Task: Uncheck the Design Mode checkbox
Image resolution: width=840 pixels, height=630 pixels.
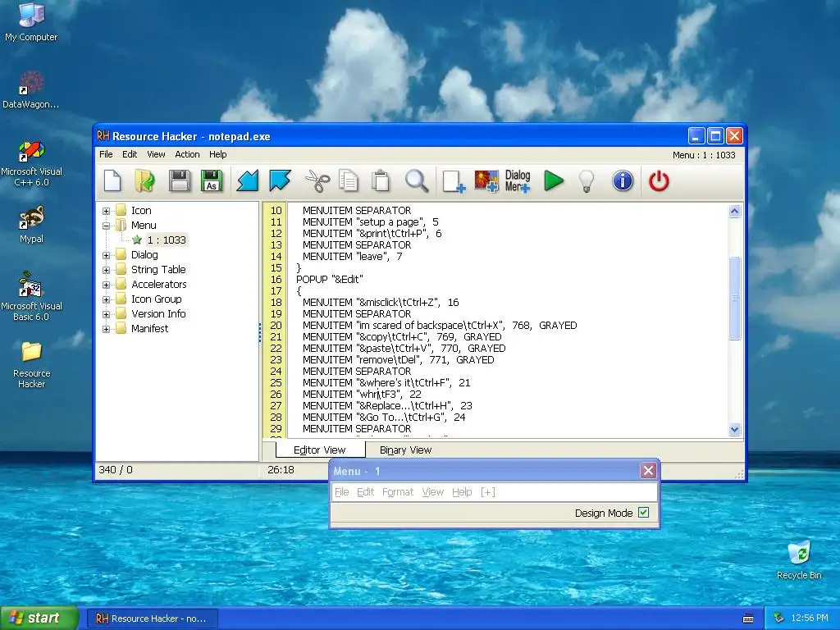Action: 643,513
